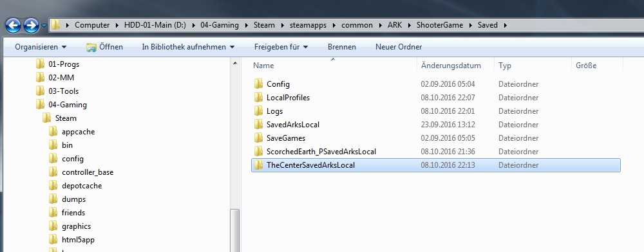Click the arrow after ShooterGame in address bar
This screenshot has height=252, width=644.
point(470,25)
